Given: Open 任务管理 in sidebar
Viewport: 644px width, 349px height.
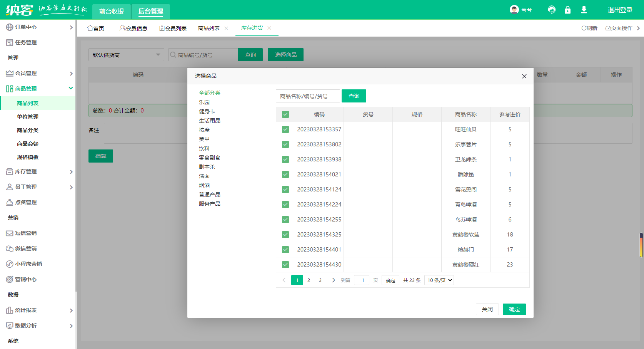Looking at the screenshot, I should [x=26, y=42].
